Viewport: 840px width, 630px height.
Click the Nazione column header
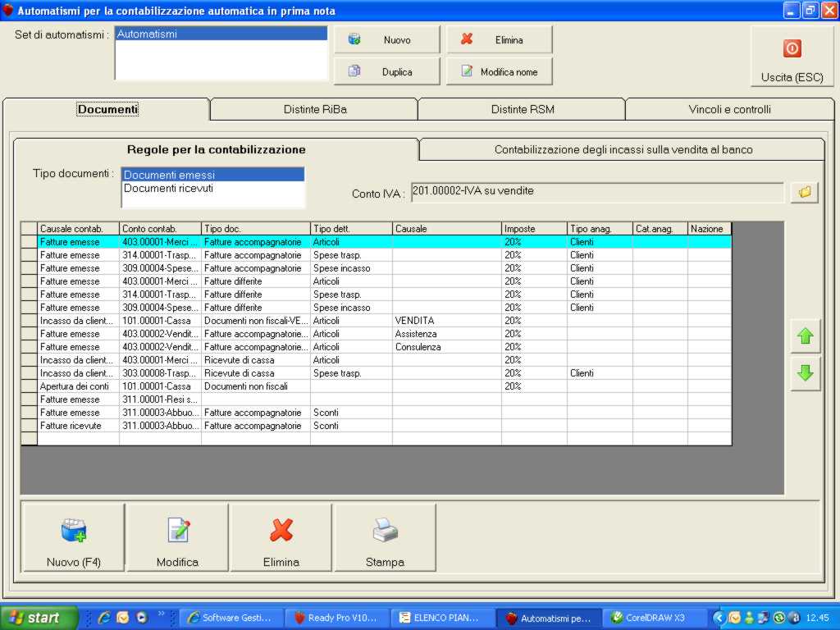[710, 229]
